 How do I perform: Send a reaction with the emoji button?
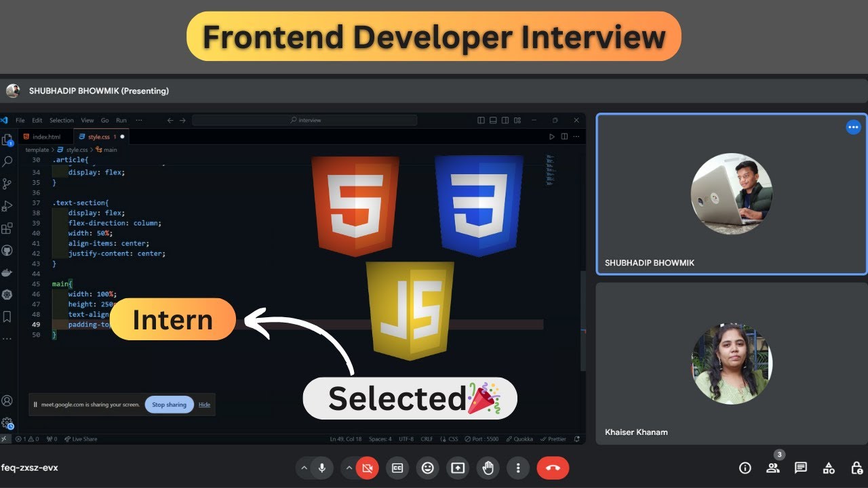(x=427, y=468)
